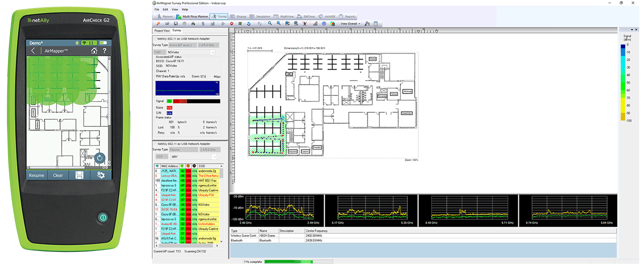Click the zoom out magnifier icon
The width and height of the screenshot is (644, 270).
coord(279,23)
